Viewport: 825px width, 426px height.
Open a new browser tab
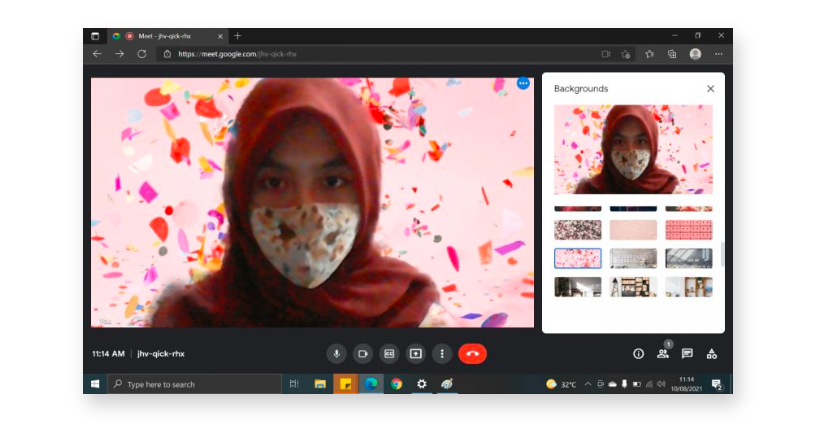(x=237, y=36)
